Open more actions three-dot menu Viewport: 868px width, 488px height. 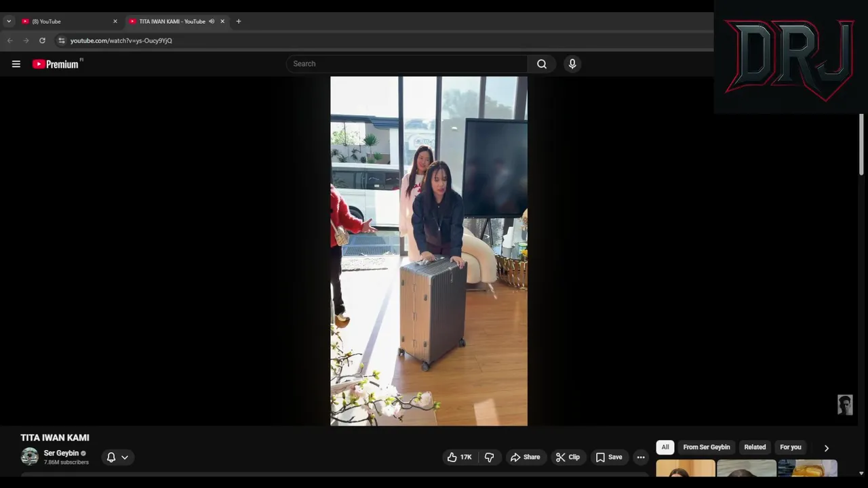641,457
